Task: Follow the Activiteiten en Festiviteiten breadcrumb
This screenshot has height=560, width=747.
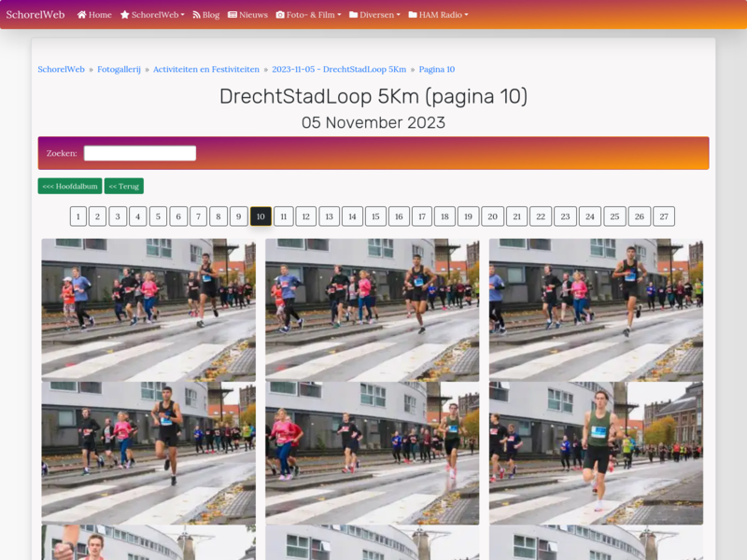Action: (x=206, y=69)
